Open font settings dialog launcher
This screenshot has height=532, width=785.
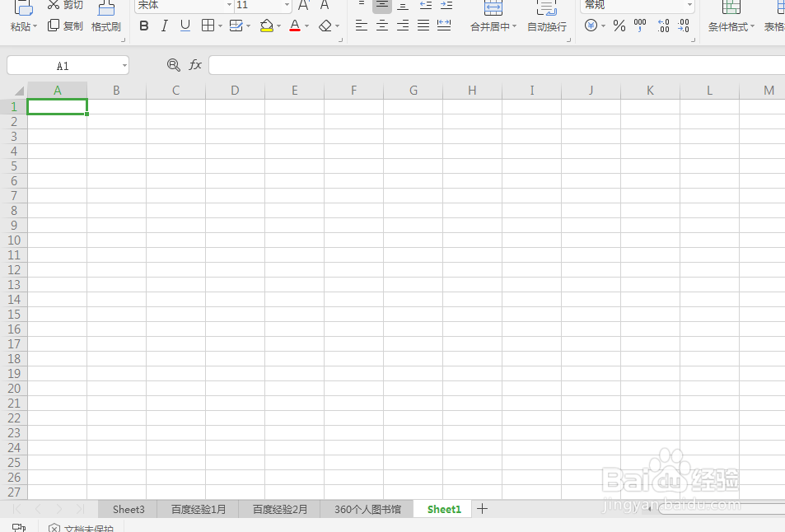(341, 40)
